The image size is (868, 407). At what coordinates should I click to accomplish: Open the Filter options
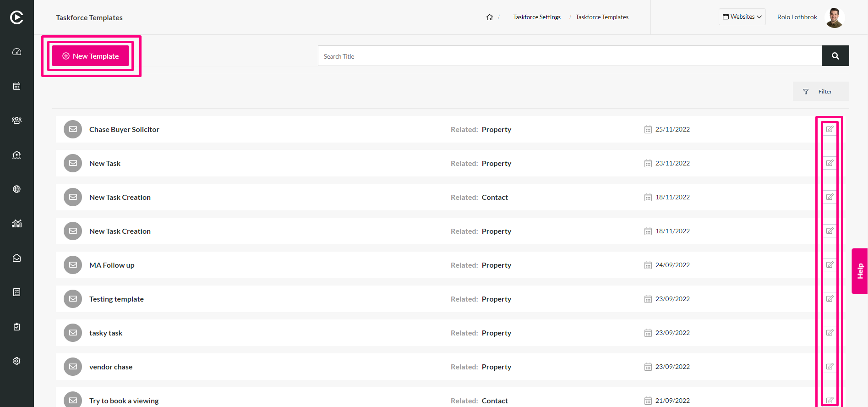[821, 92]
